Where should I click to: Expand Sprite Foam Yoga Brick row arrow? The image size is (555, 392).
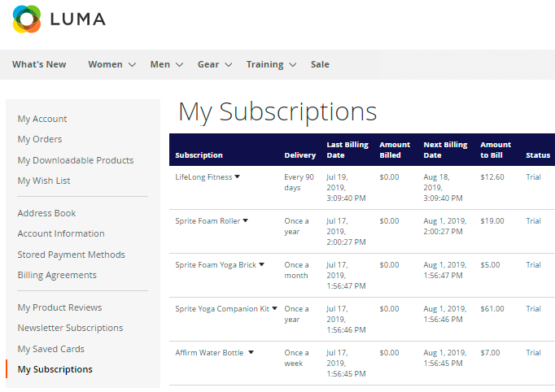pyautogui.click(x=260, y=264)
